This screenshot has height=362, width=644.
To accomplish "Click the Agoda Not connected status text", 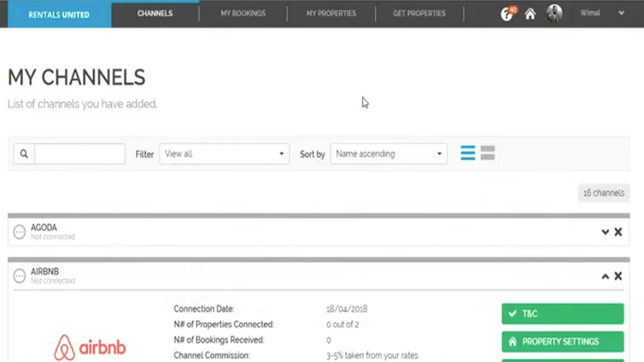I will tap(53, 237).
